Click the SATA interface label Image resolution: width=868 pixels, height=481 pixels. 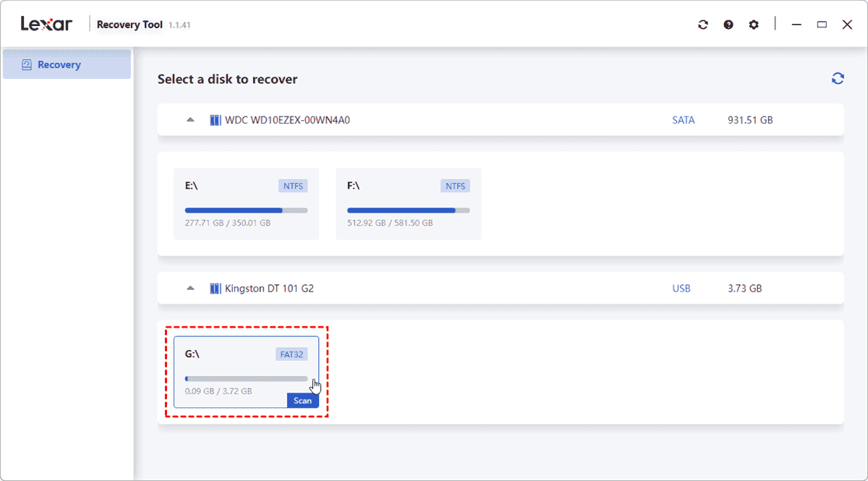(x=683, y=120)
